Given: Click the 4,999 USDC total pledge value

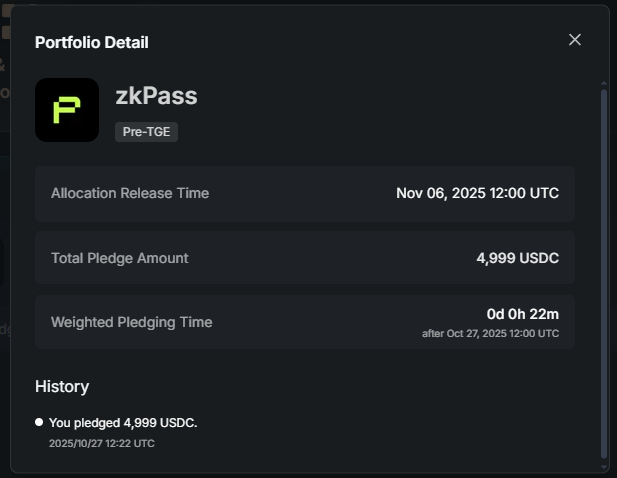Looking at the screenshot, I should [x=517, y=258].
